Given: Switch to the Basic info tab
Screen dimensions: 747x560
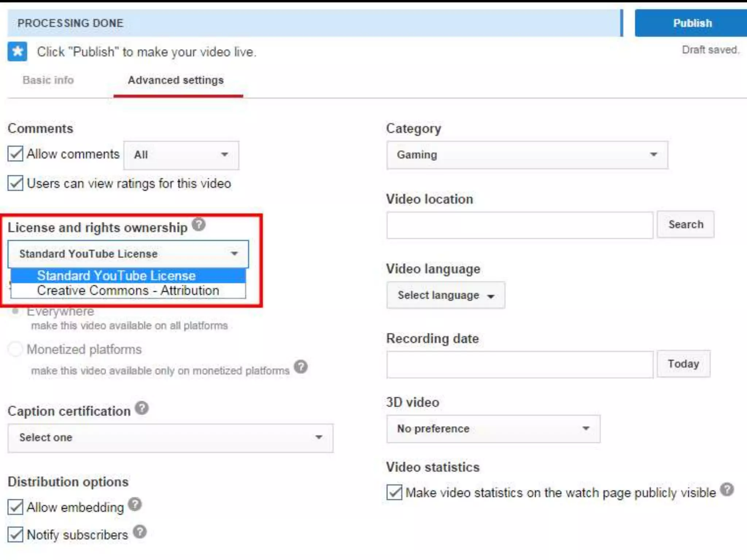Looking at the screenshot, I should (x=48, y=80).
